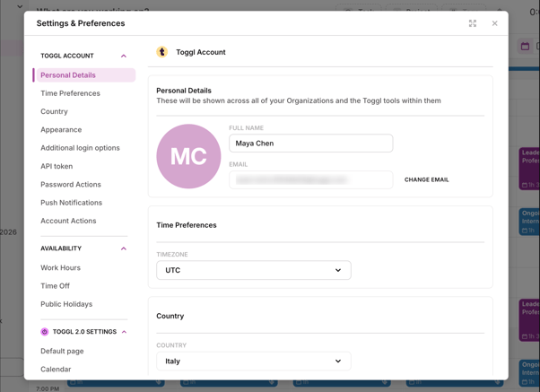Click the MC profile avatar
Viewport: 540px width, 392px height.
tap(188, 156)
